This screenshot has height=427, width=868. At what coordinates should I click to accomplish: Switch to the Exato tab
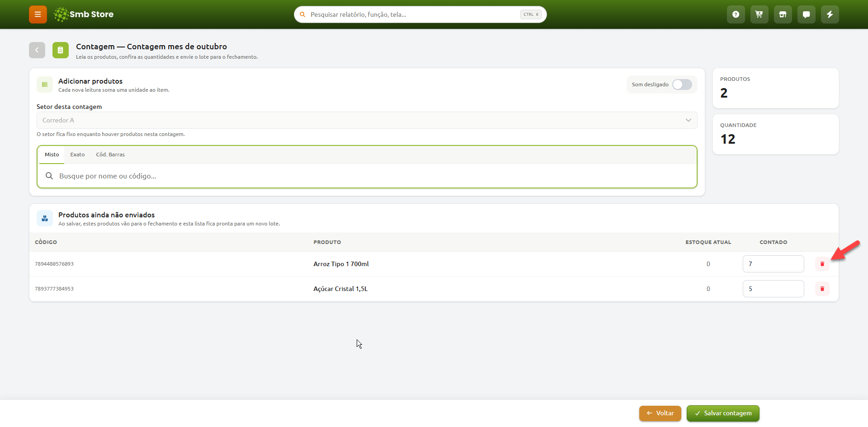point(78,155)
